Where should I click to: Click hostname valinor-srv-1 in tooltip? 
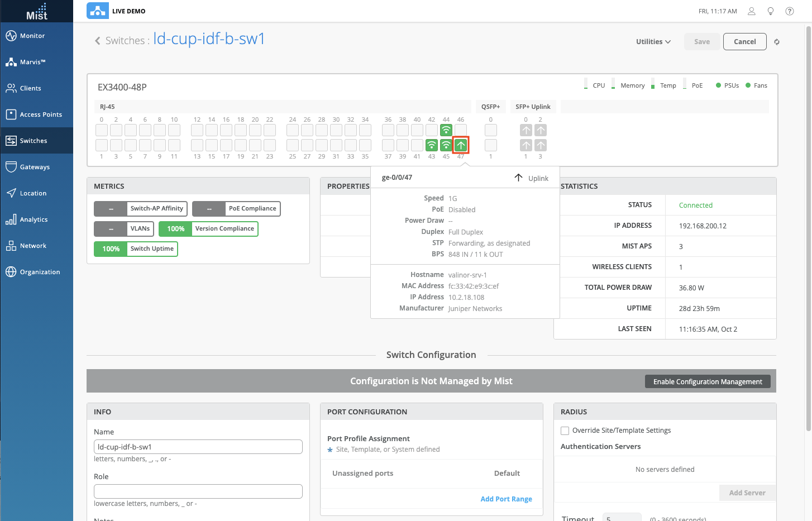(467, 275)
